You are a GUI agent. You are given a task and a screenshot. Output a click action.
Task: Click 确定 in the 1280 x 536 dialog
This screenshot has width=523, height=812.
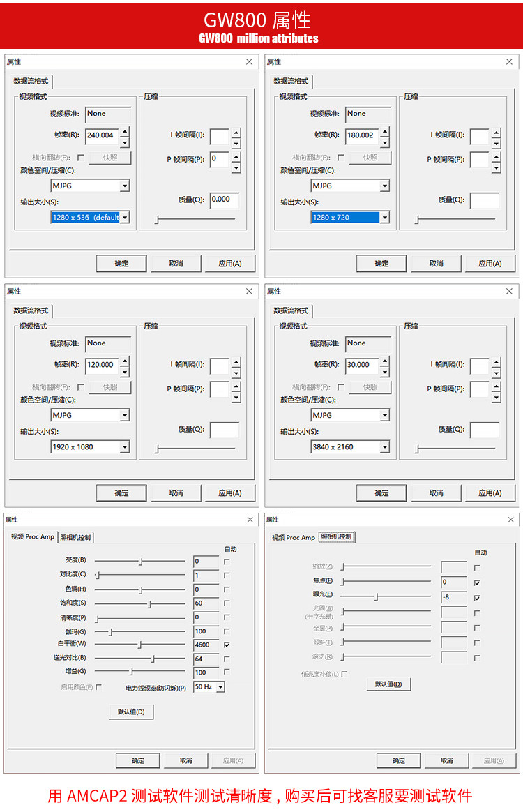(122, 264)
